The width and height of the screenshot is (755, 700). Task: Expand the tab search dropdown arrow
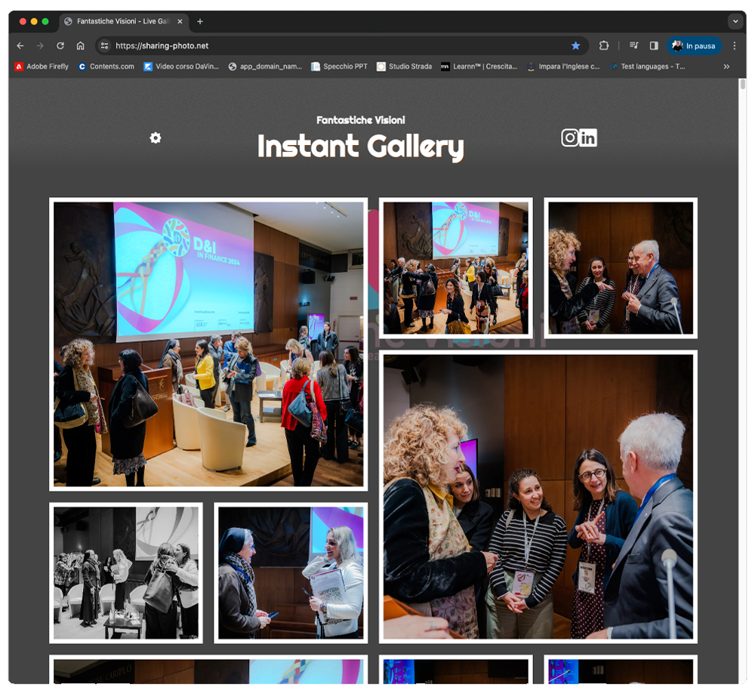(x=735, y=21)
